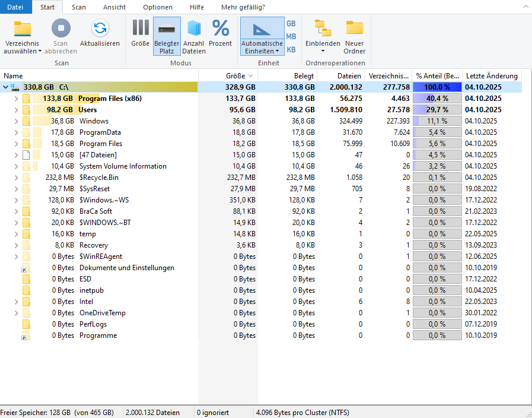This screenshot has width=532, height=418.
Task: Click the PerfLogs folder icon
Action: (x=26, y=324)
